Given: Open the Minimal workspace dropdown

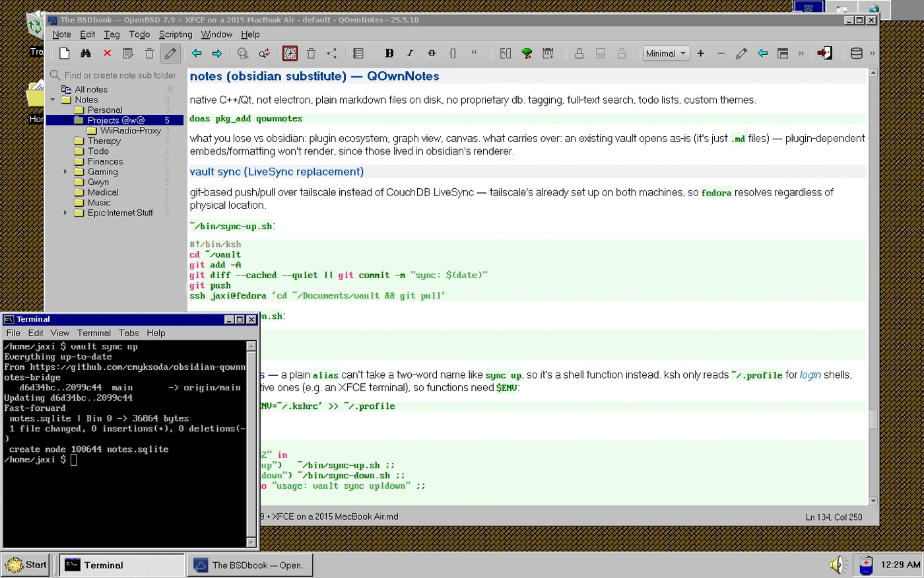Looking at the screenshot, I should [666, 54].
